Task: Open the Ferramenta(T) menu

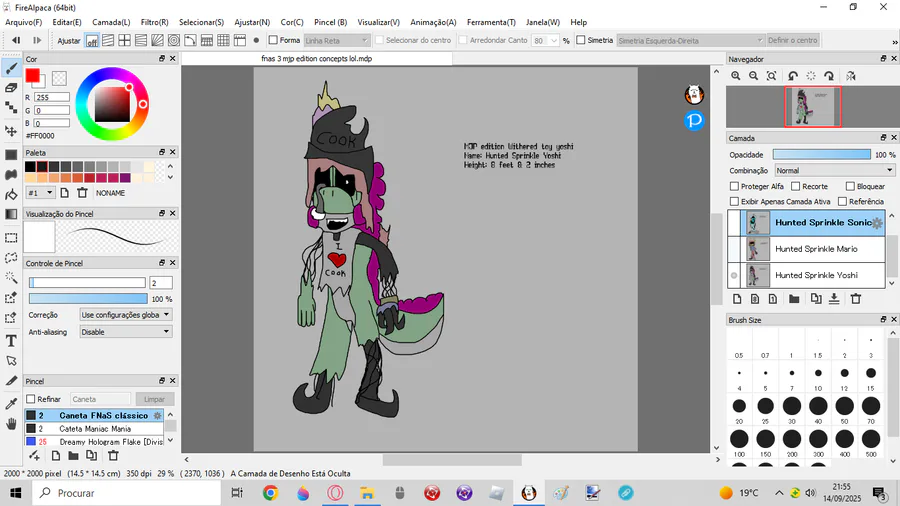Action: tap(491, 22)
